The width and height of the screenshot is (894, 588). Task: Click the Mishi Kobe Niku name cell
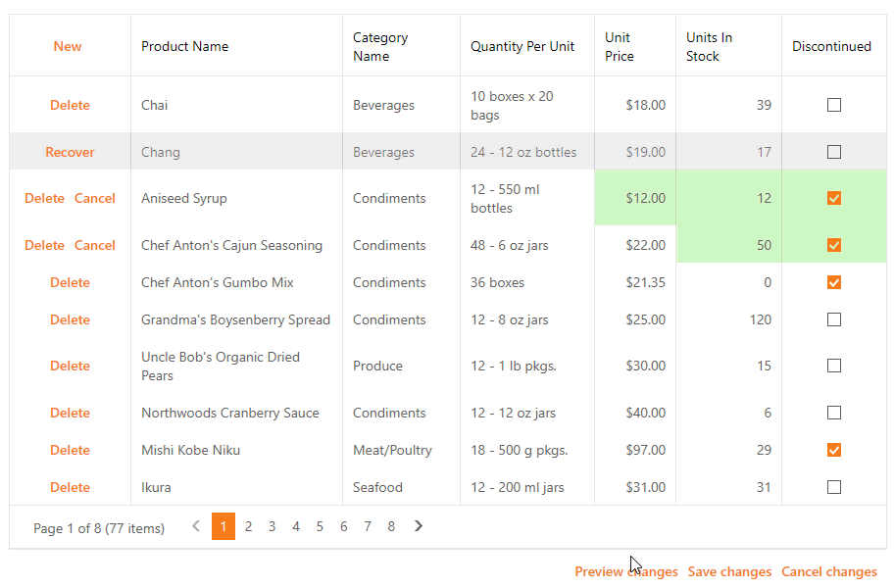click(x=236, y=450)
